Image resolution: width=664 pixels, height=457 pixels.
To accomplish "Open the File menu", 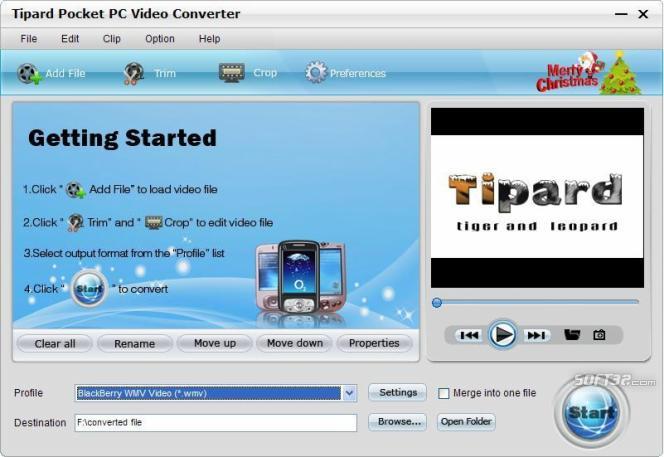I will [x=29, y=39].
